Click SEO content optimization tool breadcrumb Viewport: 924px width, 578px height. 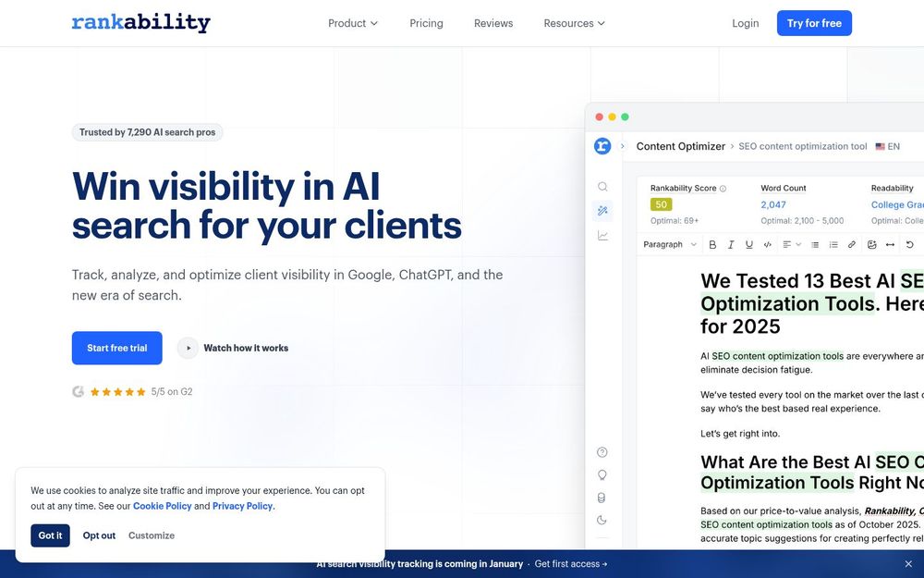click(803, 146)
